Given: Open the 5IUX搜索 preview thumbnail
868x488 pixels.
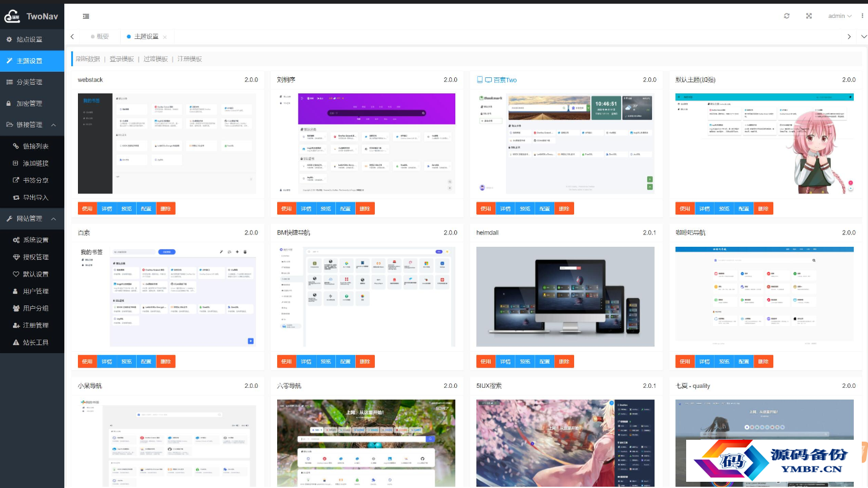Looking at the screenshot, I should pyautogui.click(x=565, y=443).
